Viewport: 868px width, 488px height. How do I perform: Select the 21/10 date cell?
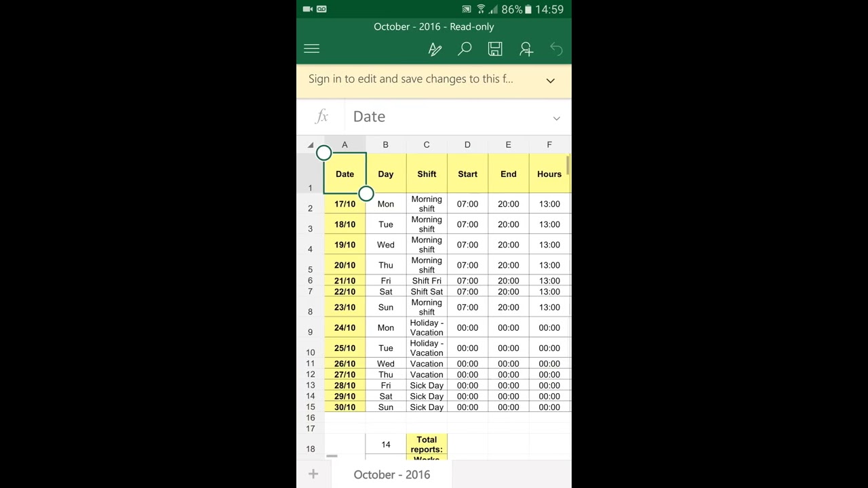(344, 281)
